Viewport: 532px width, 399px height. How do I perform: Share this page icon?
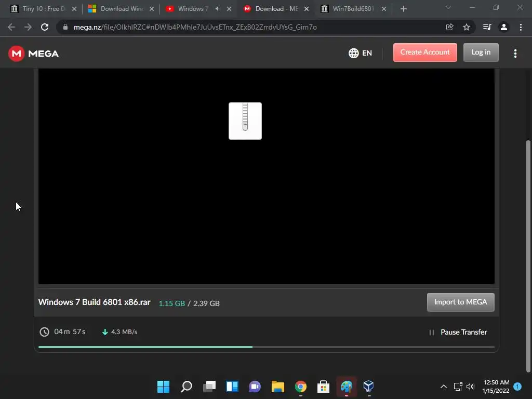(x=449, y=27)
